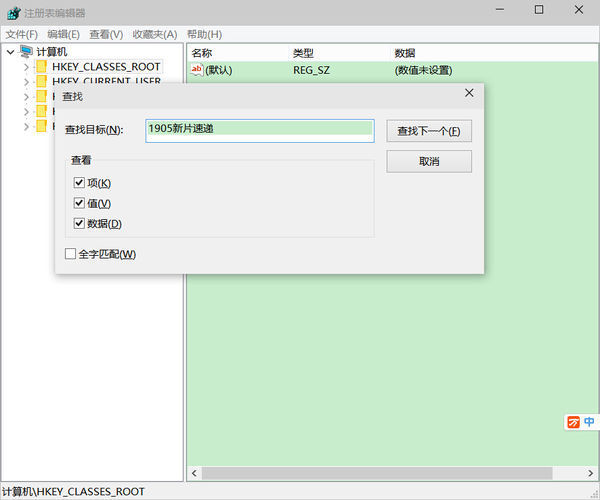Viewport: 600px width, 500px height.
Task: Open the 编辑(E) menu
Action: click(x=64, y=34)
